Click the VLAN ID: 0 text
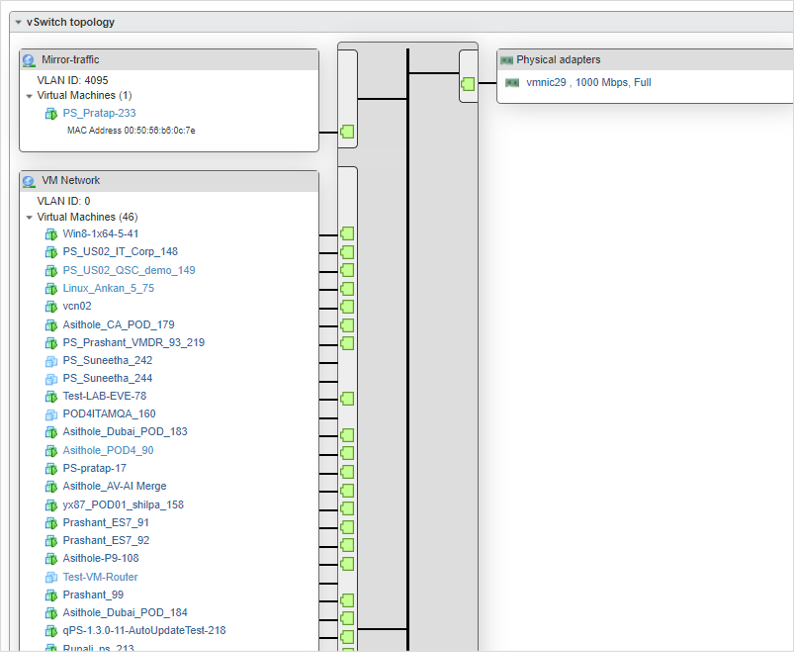 click(63, 201)
